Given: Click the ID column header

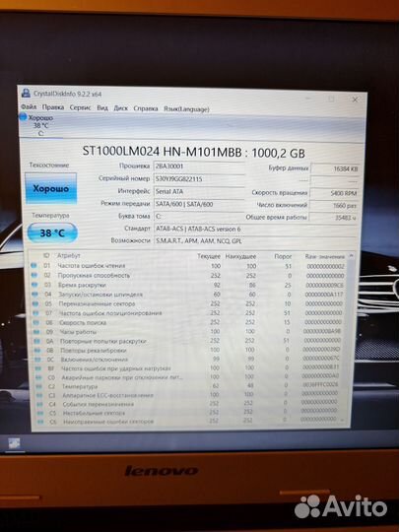Looking at the screenshot, I should click(x=46, y=255).
